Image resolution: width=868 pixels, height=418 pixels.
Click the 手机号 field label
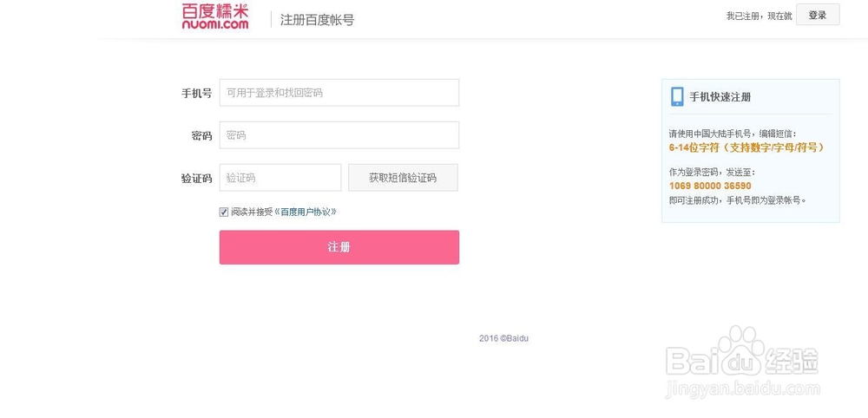click(x=196, y=94)
